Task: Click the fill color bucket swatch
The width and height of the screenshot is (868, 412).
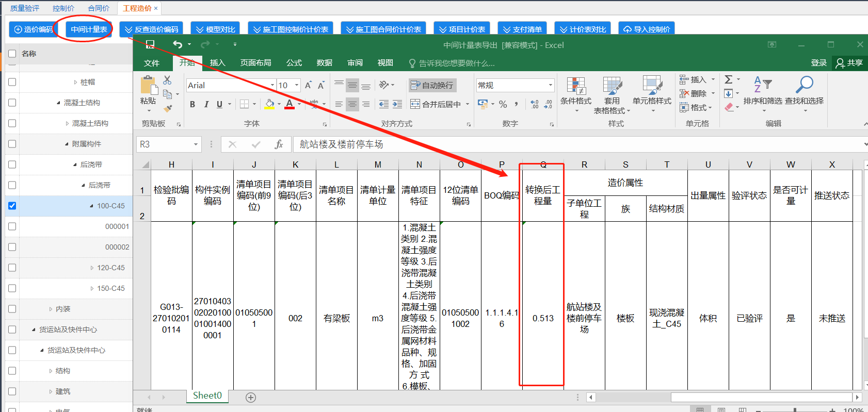Action: coord(269,104)
